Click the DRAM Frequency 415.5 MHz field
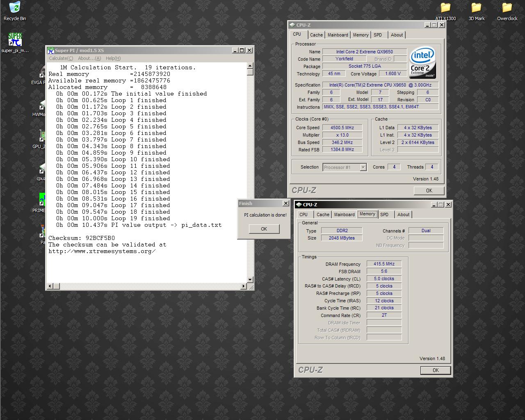This screenshot has width=525, height=420. tap(384, 264)
